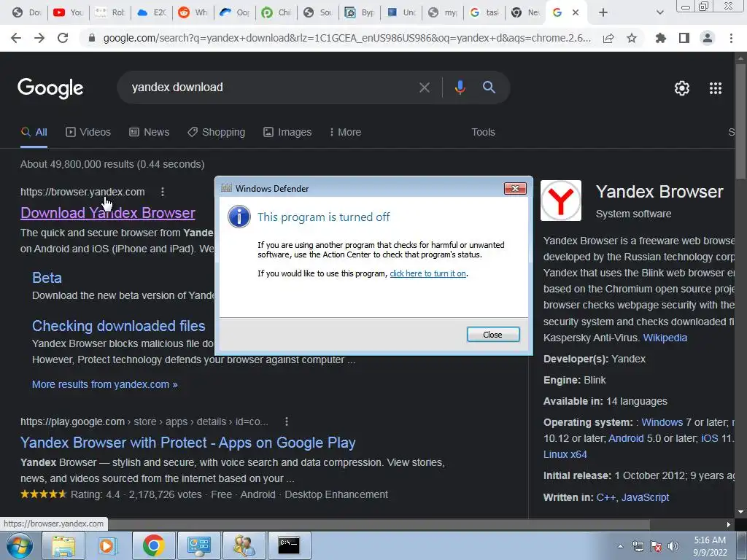Open the search Tools options
The image size is (747, 560).
(483, 133)
